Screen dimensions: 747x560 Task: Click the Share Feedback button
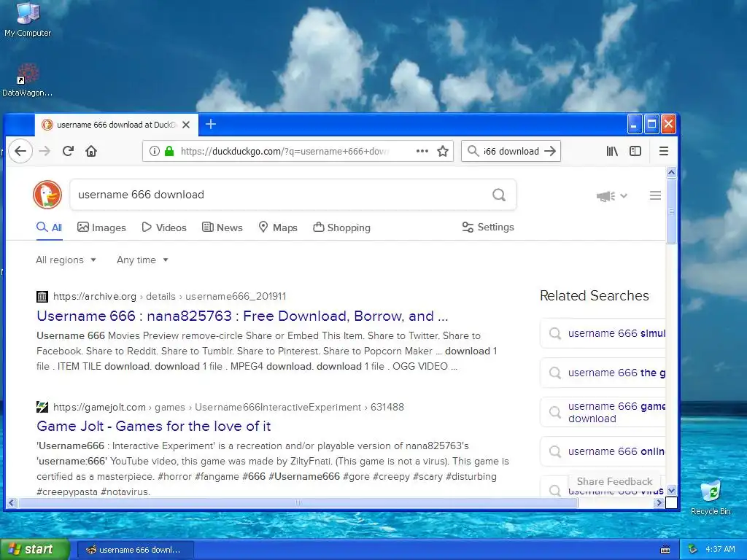614,481
